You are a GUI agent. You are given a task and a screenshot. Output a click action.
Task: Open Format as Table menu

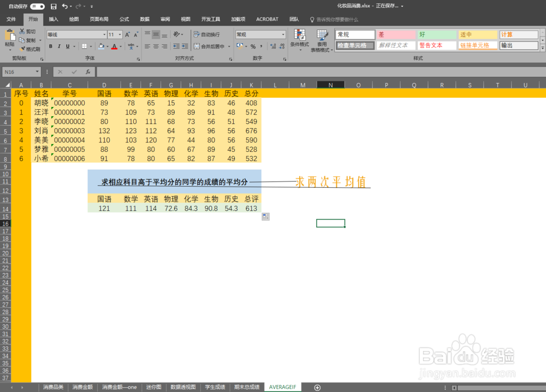[322, 41]
